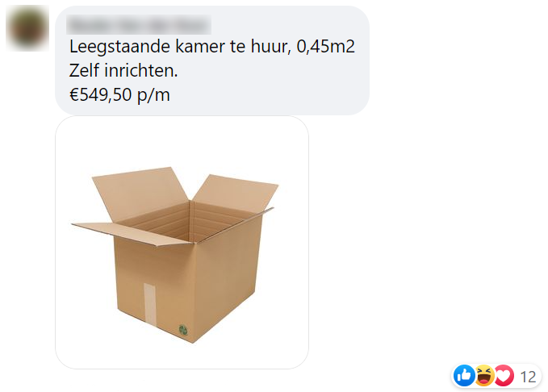This screenshot has width=548, height=392.
Task: Click the raised rear-left flap of the box
Action: click(x=140, y=194)
